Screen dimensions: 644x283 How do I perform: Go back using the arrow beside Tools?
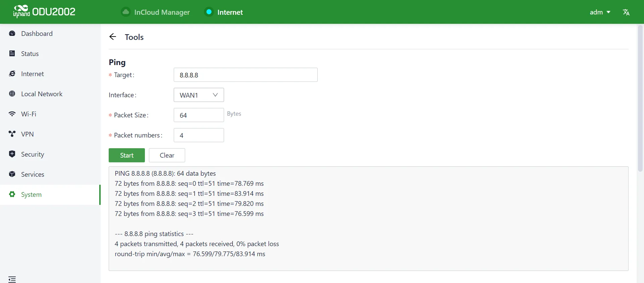[x=113, y=37]
